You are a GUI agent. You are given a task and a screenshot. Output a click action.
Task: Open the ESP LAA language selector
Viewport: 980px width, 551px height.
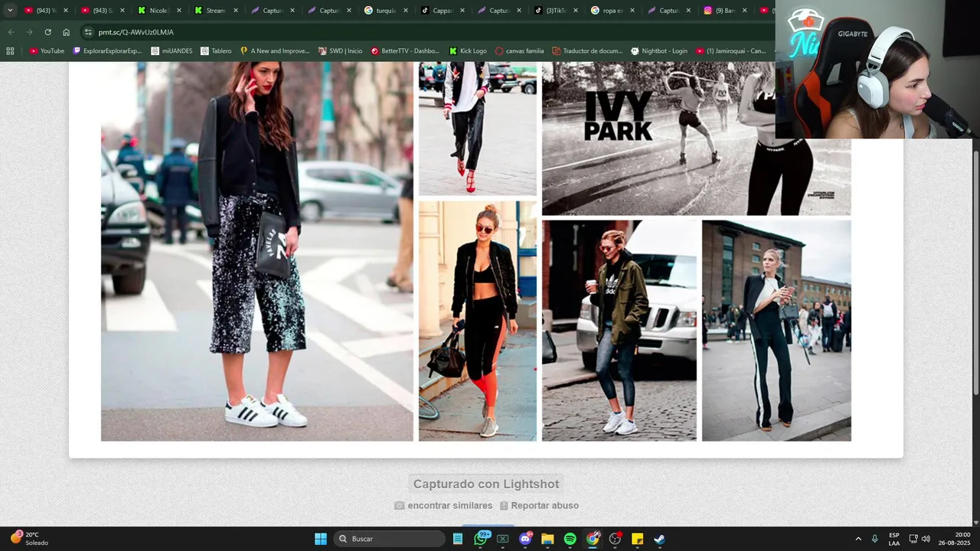894,539
